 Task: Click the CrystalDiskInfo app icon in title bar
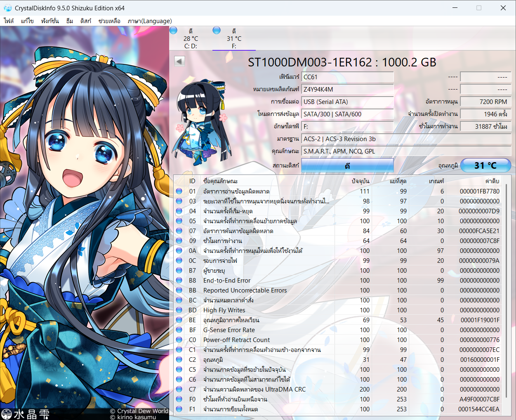click(x=7, y=8)
